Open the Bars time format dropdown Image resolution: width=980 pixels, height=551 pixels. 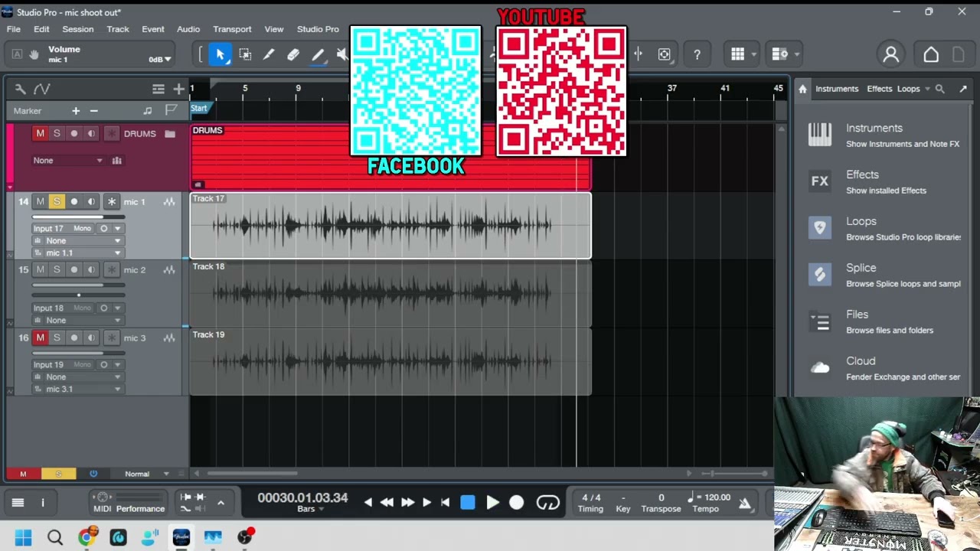[x=311, y=510]
